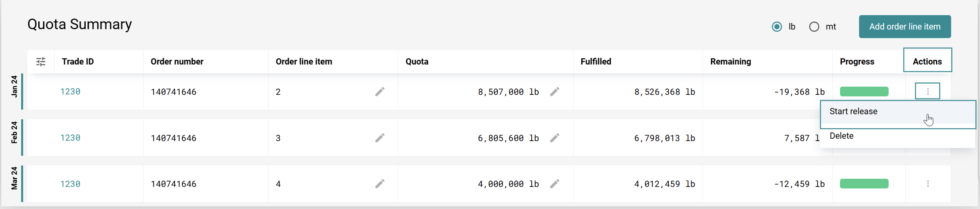Edit the 8,507,000 lb quota
Screen dimensions: 980x209
pyautogui.click(x=554, y=91)
